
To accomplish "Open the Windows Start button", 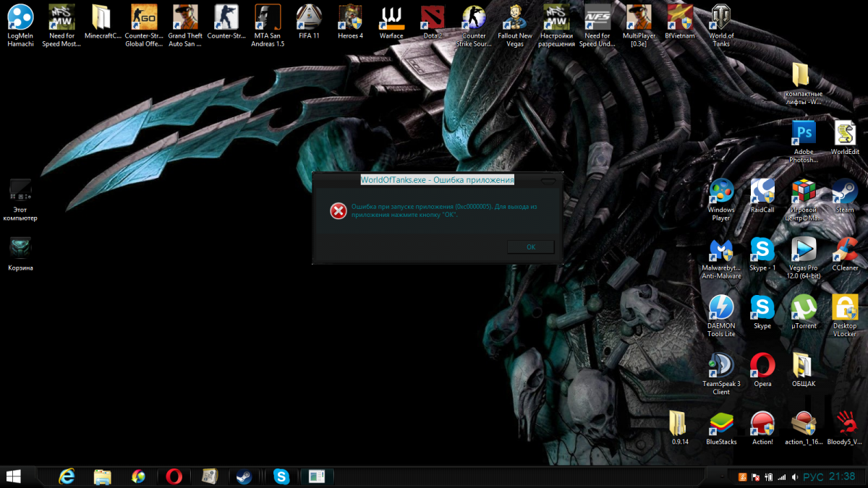I will point(13,476).
